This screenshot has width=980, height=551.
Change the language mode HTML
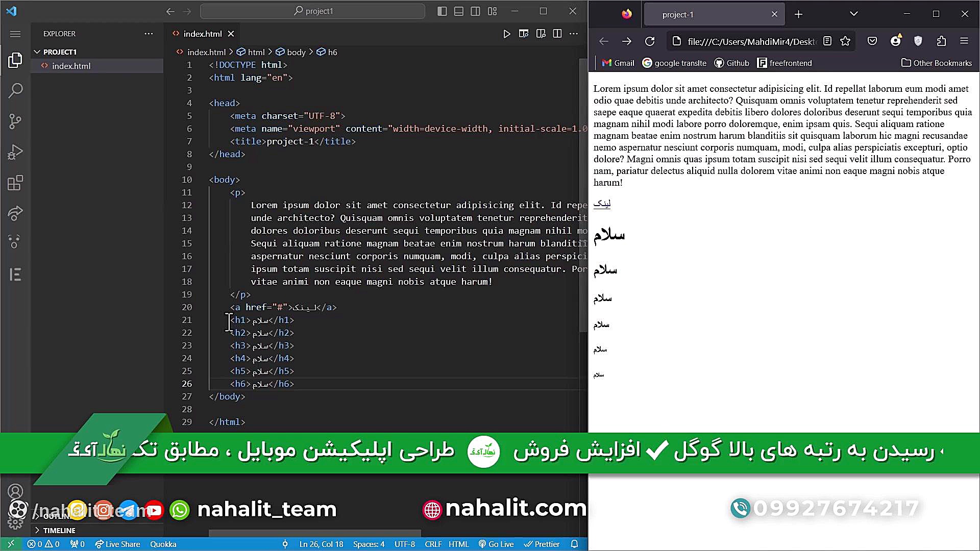458,544
